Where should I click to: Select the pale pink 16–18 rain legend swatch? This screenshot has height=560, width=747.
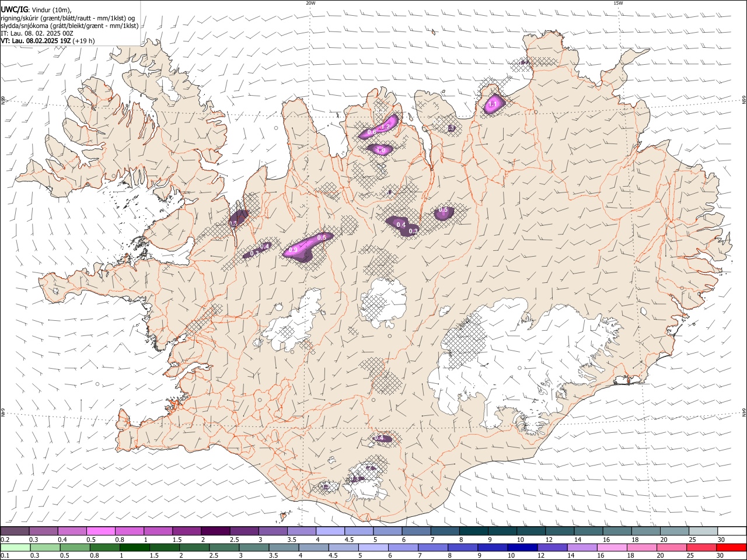click(614, 548)
